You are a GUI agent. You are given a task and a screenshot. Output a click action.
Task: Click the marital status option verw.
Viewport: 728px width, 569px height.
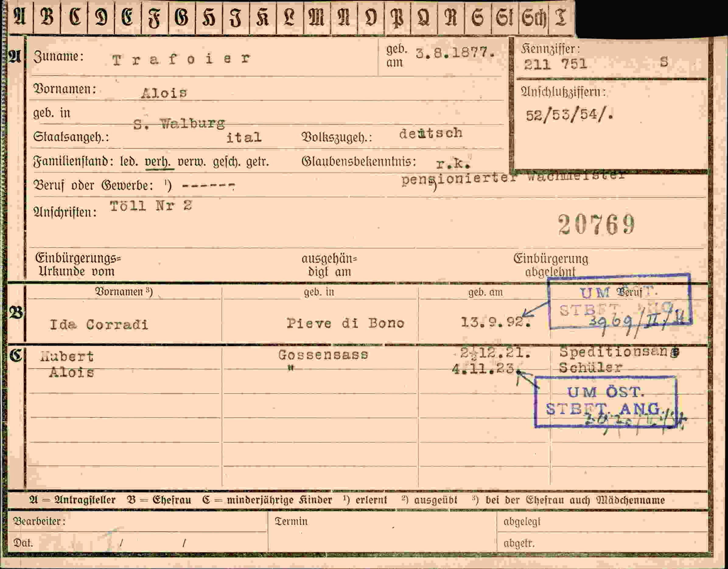(191, 162)
